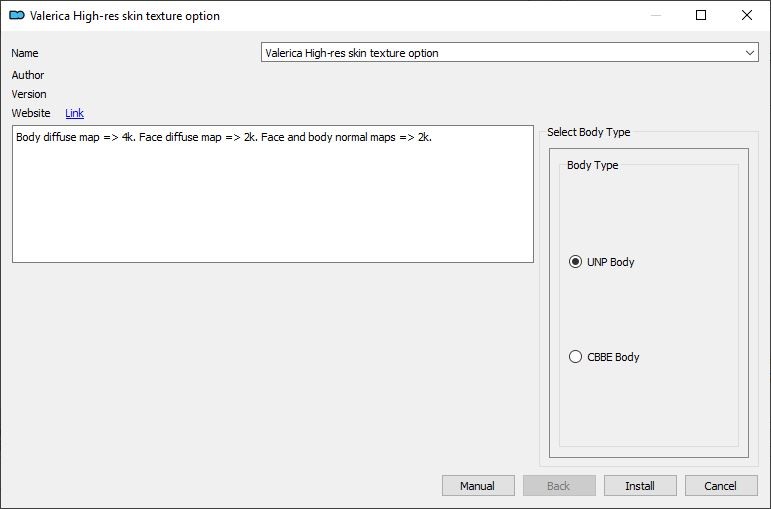Click the 'Select Body Type' heading
The image size is (771, 509).
(589, 132)
